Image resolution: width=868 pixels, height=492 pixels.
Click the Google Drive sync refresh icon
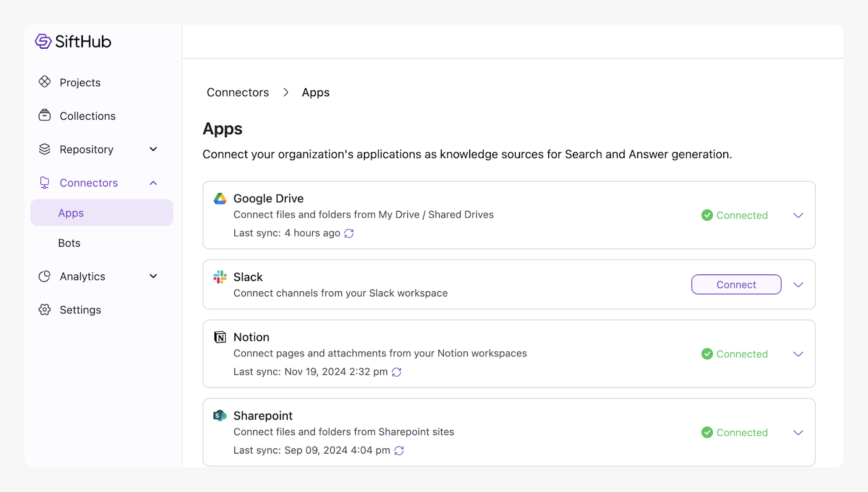[349, 233]
